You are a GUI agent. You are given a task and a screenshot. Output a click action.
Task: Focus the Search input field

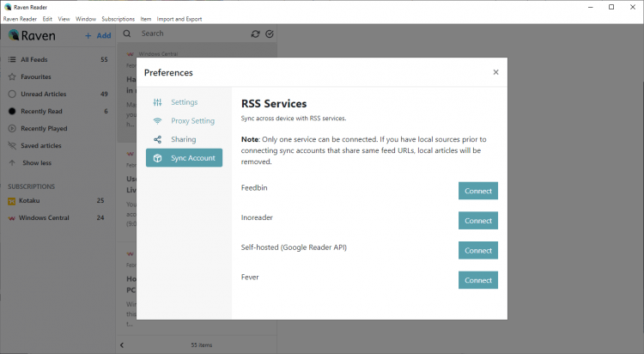click(x=191, y=34)
